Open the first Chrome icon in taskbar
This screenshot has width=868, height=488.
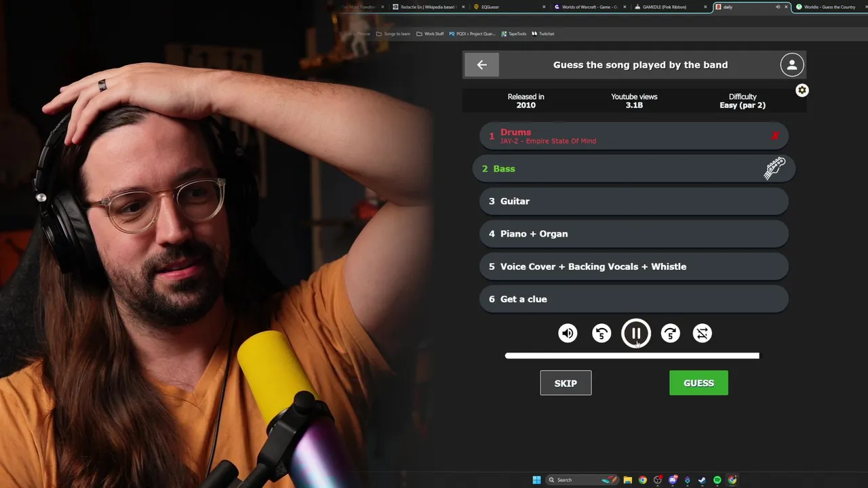click(643, 480)
